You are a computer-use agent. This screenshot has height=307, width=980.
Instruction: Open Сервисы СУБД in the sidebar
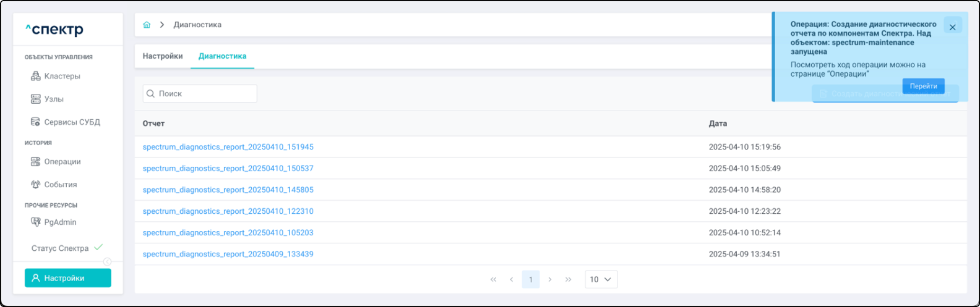tap(72, 122)
